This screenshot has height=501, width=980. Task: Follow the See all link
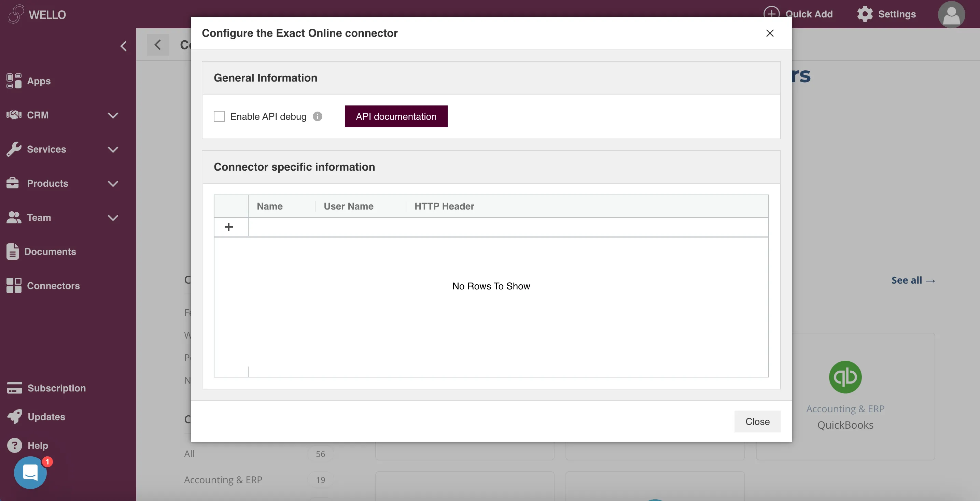pos(913,280)
